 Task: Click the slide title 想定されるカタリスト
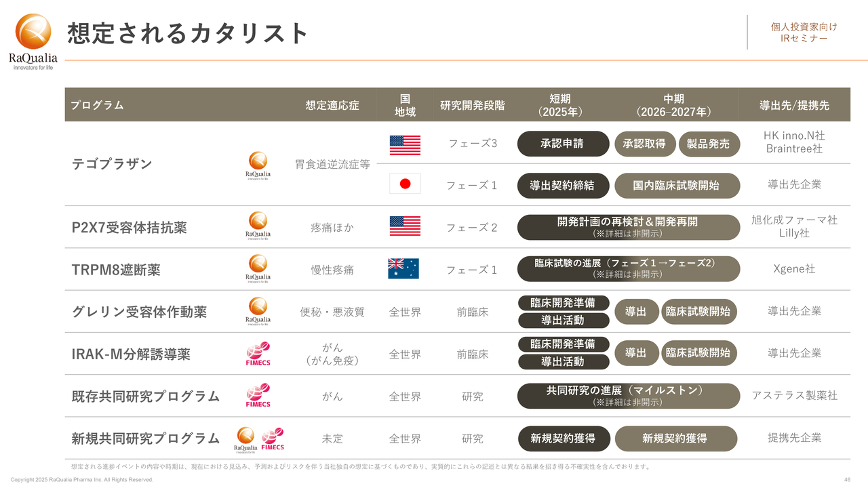tap(188, 33)
